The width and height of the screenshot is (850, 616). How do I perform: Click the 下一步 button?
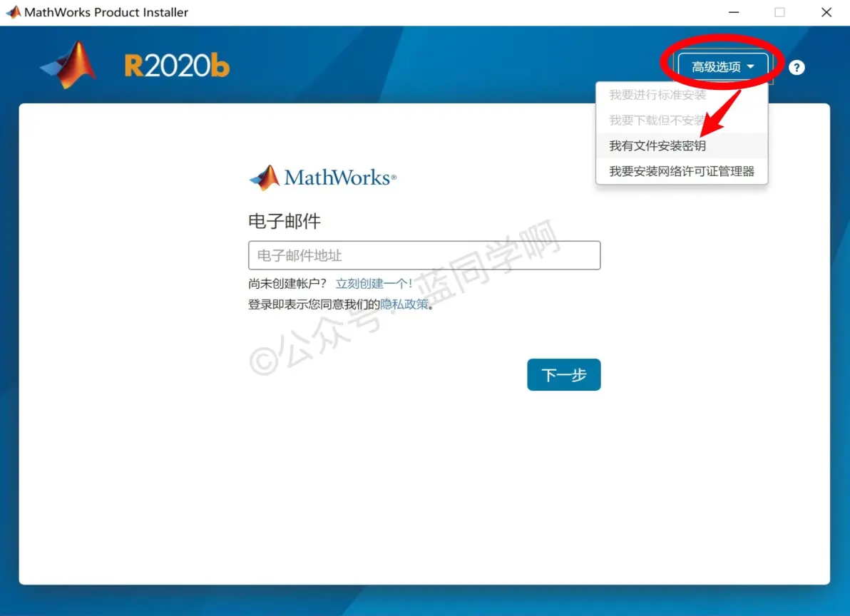564,374
